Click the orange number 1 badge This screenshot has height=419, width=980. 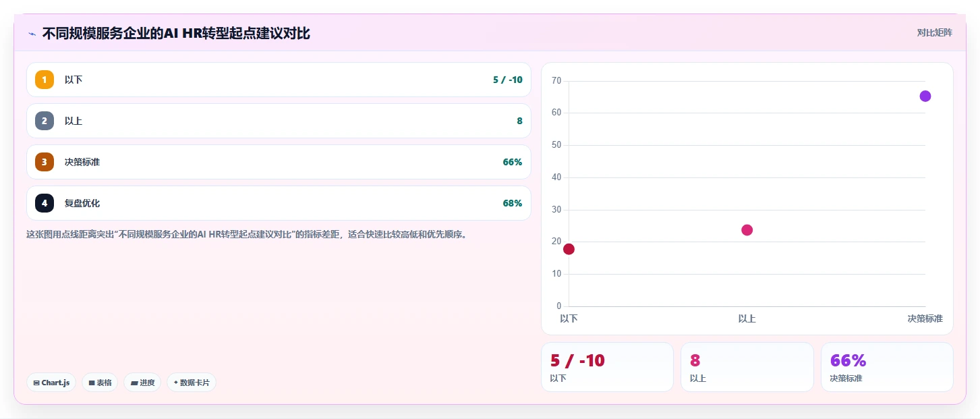point(45,80)
